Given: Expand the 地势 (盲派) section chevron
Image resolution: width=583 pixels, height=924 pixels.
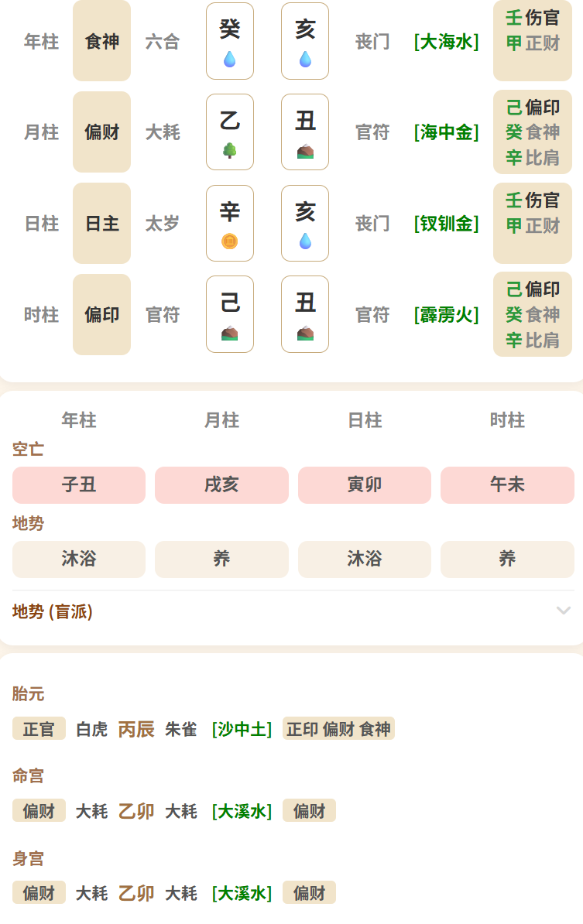Looking at the screenshot, I should point(564,611).
